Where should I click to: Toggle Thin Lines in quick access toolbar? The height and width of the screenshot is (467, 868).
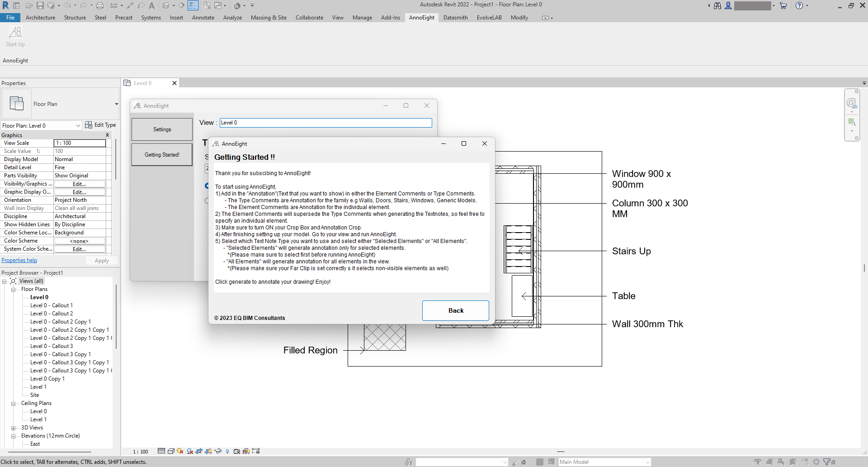(x=193, y=5)
